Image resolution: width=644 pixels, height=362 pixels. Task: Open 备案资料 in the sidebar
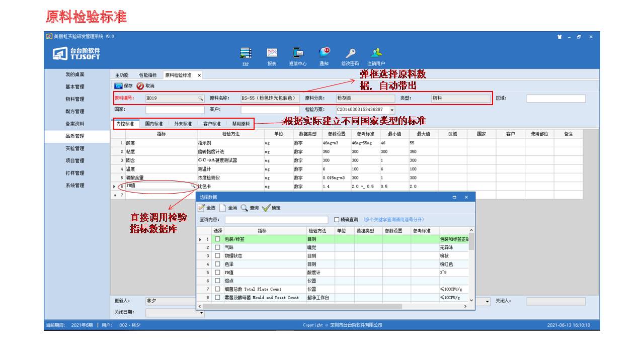pyautogui.click(x=75, y=124)
